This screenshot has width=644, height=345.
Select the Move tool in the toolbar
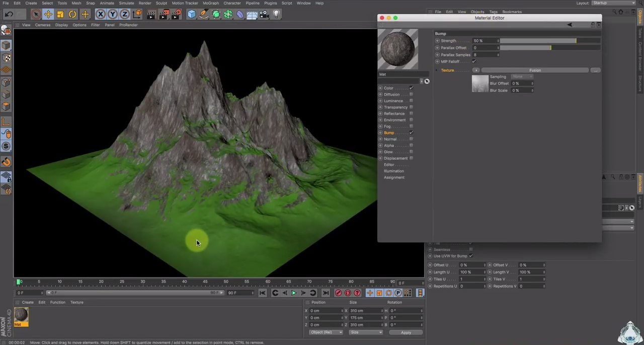(x=48, y=14)
